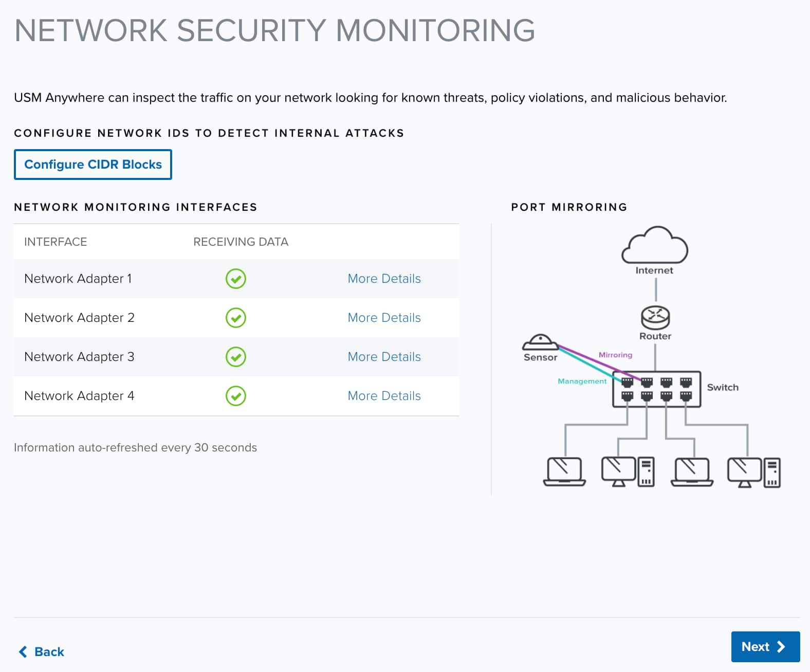810x672 pixels.
Task: Click the RECEIVING DATA column header
Action: [x=241, y=242]
